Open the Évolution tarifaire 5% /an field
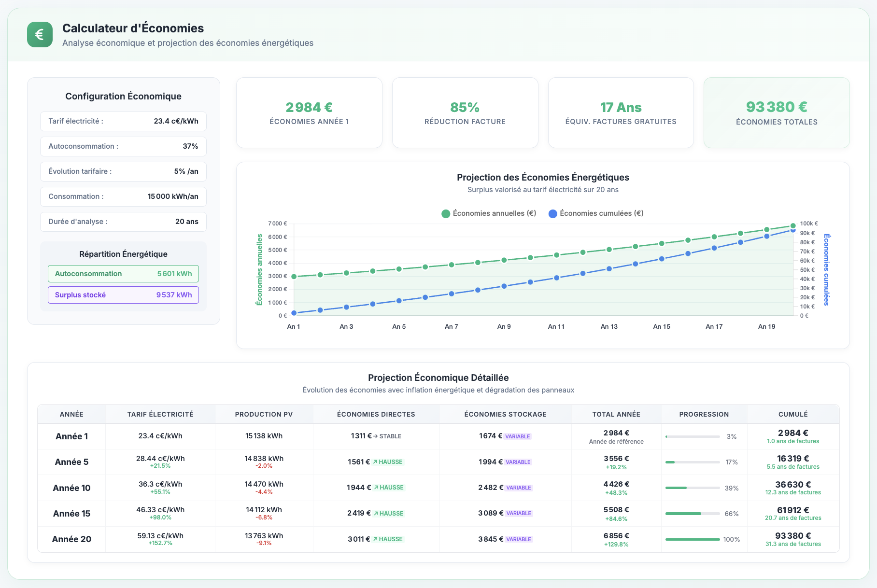 (x=123, y=171)
